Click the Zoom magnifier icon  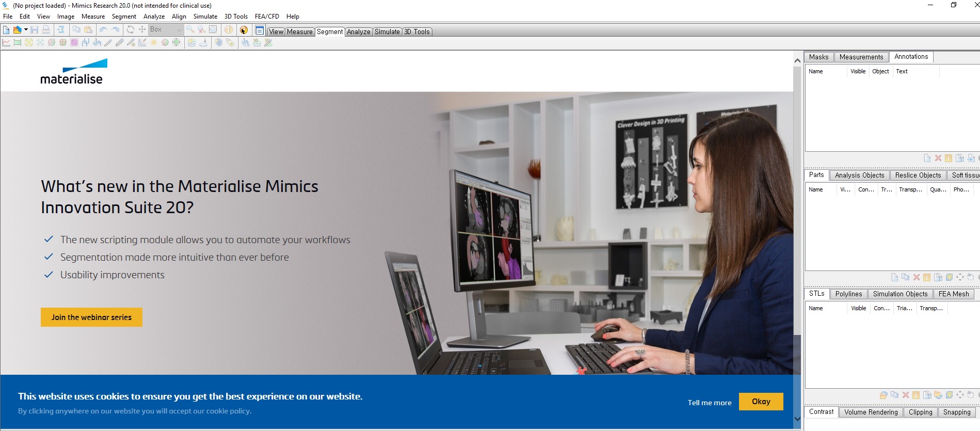(x=190, y=30)
